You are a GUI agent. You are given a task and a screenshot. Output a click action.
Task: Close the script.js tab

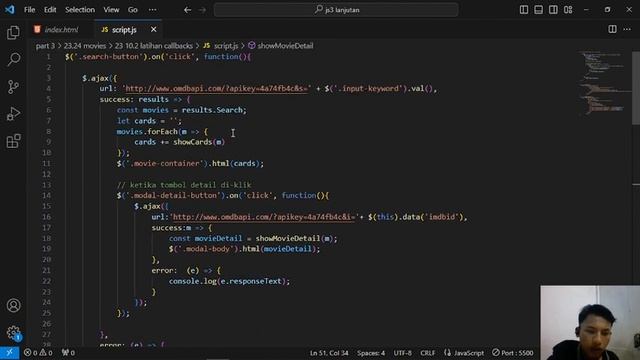pyautogui.click(x=153, y=29)
